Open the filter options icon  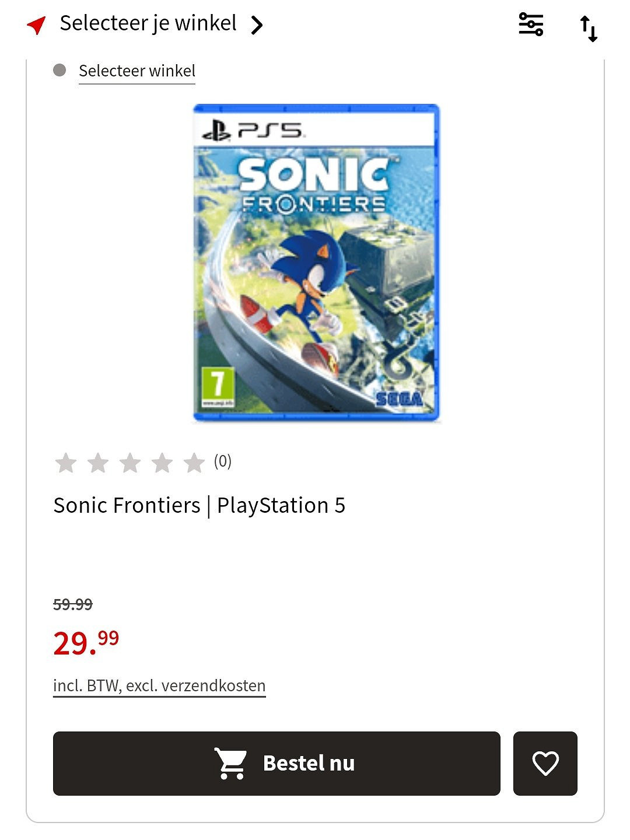[531, 24]
